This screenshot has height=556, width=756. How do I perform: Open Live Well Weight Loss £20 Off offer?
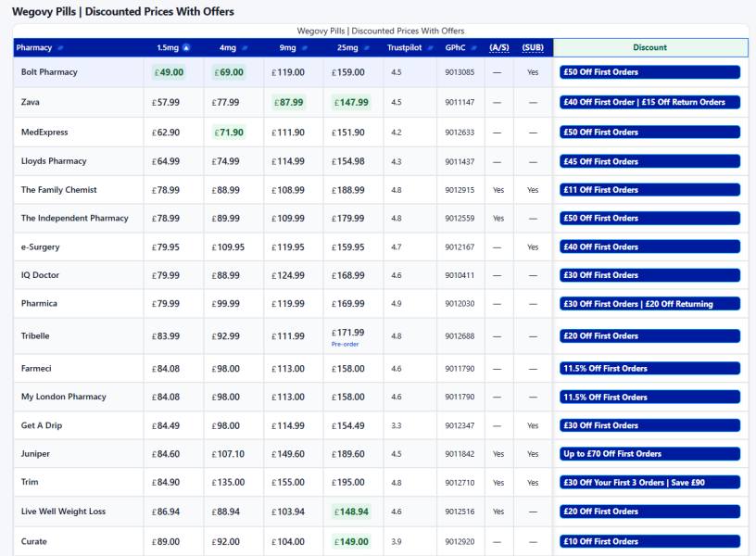click(650, 512)
